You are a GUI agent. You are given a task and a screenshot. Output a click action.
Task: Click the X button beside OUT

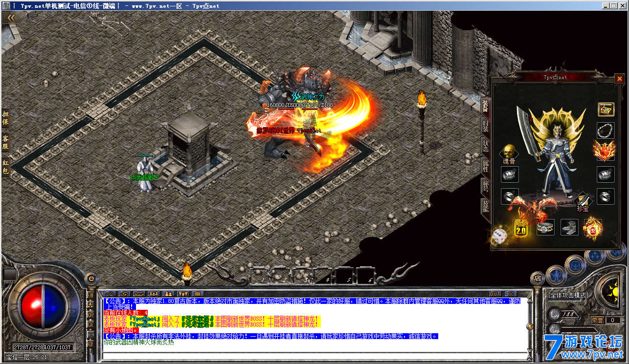pos(511,294)
